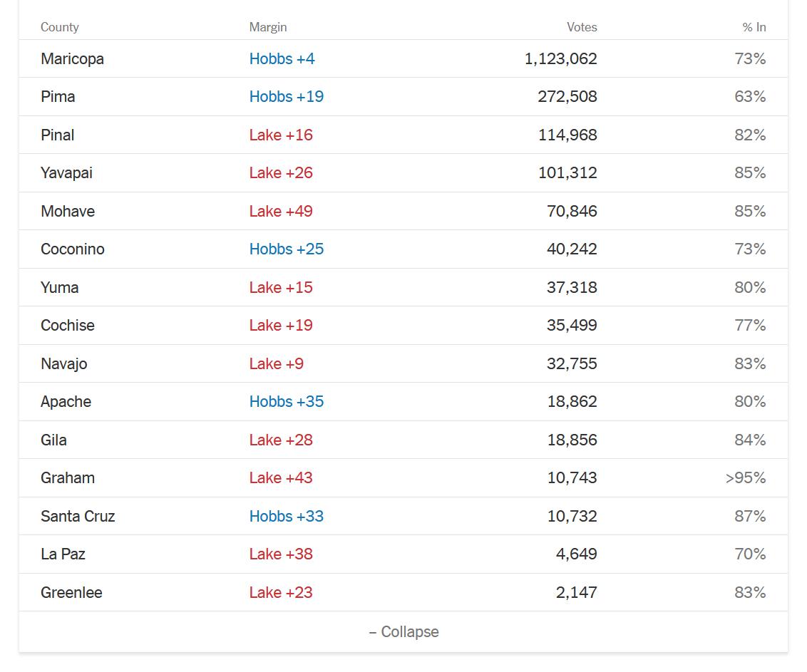Click Pima county name

(x=58, y=97)
